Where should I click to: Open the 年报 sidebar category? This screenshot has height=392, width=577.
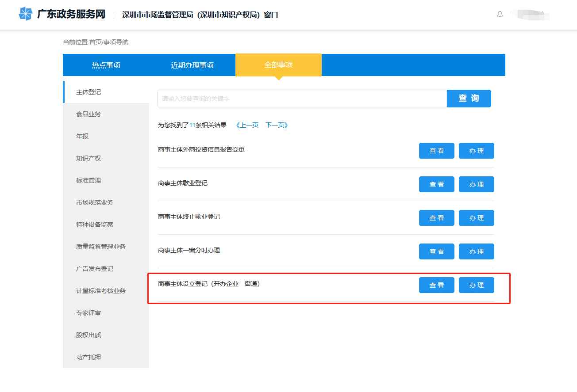(x=106, y=136)
